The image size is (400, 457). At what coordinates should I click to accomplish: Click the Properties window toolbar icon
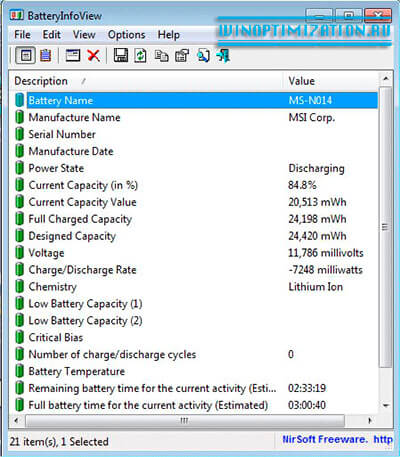73,55
